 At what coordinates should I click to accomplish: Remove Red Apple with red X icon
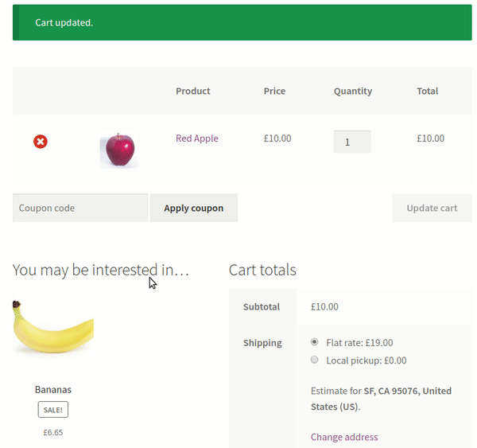point(41,142)
